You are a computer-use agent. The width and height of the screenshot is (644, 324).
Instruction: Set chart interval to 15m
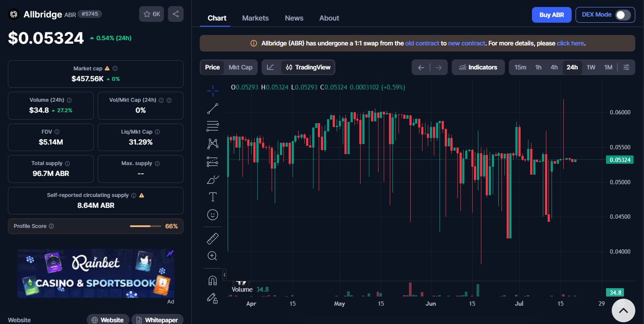coord(520,67)
